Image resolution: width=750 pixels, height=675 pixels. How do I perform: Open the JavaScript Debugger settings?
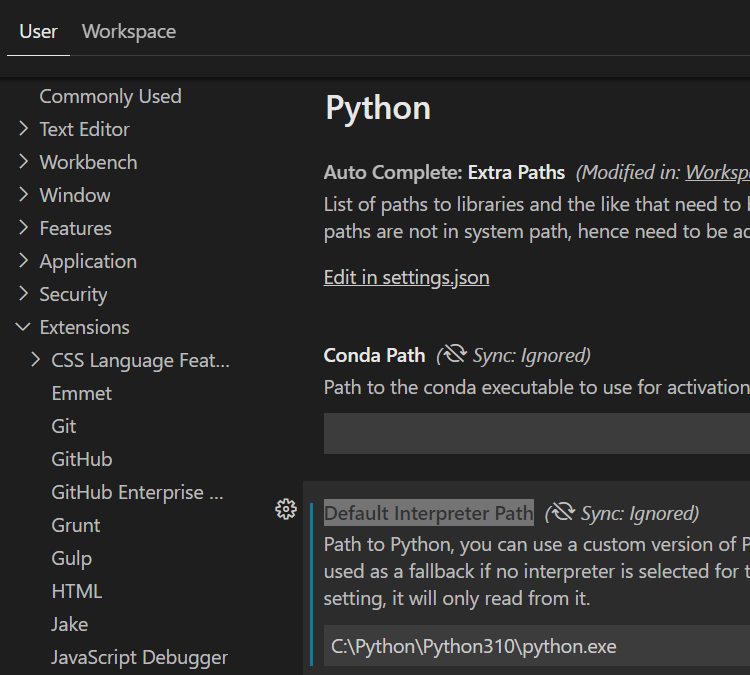click(x=139, y=657)
